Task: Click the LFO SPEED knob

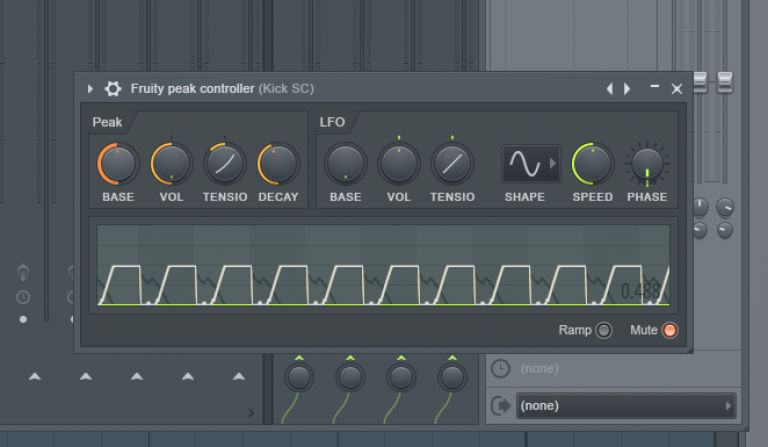Action: point(593,164)
